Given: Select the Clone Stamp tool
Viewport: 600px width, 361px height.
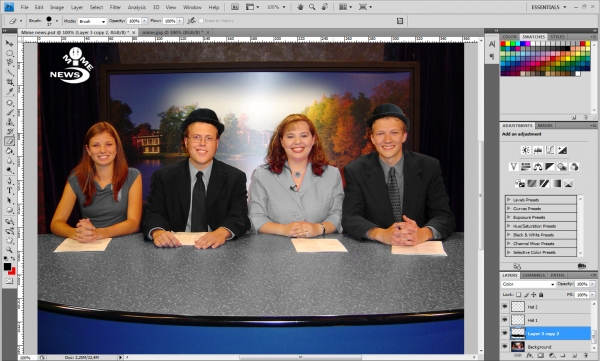Looking at the screenshot, I should tap(9, 122).
